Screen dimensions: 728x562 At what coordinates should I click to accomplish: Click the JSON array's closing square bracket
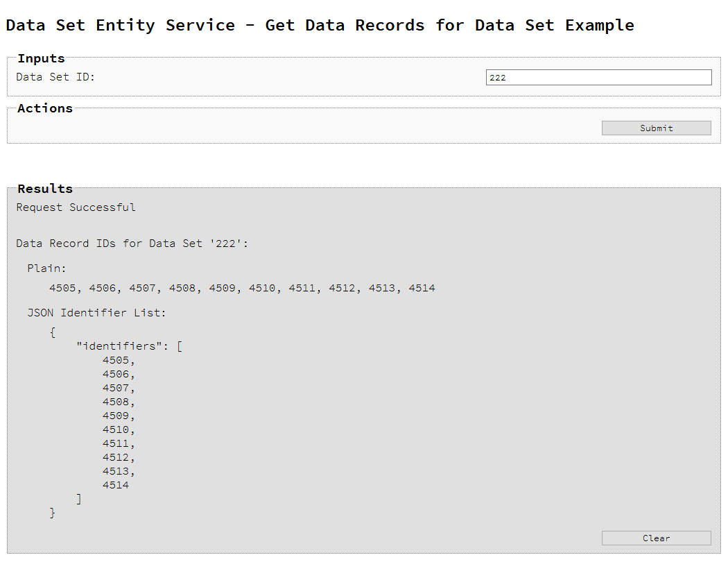point(79,499)
